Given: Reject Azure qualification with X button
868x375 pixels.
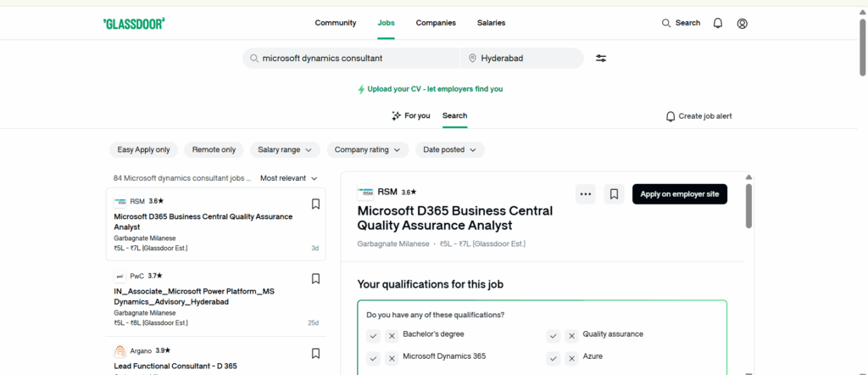Looking at the screenshot, I should 572,359.
